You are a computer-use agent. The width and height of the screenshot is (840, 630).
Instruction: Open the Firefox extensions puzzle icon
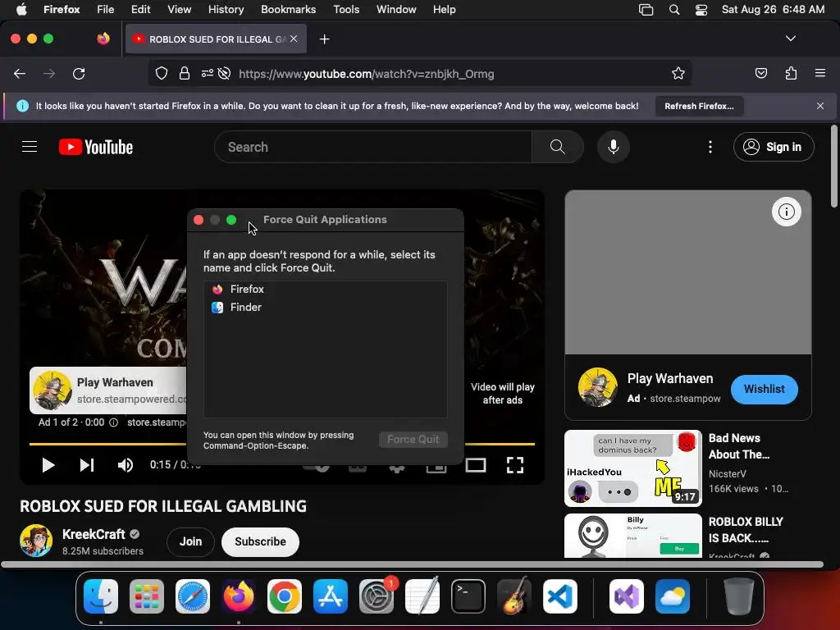tap(791, 73)
